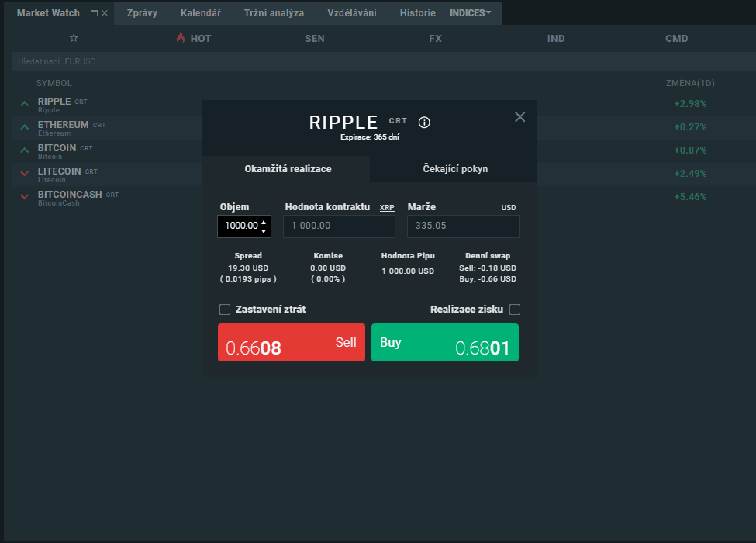Enable the Realizace zisku checkbox
The width and height of the screenshot is (756, 543).
point(515,310)
